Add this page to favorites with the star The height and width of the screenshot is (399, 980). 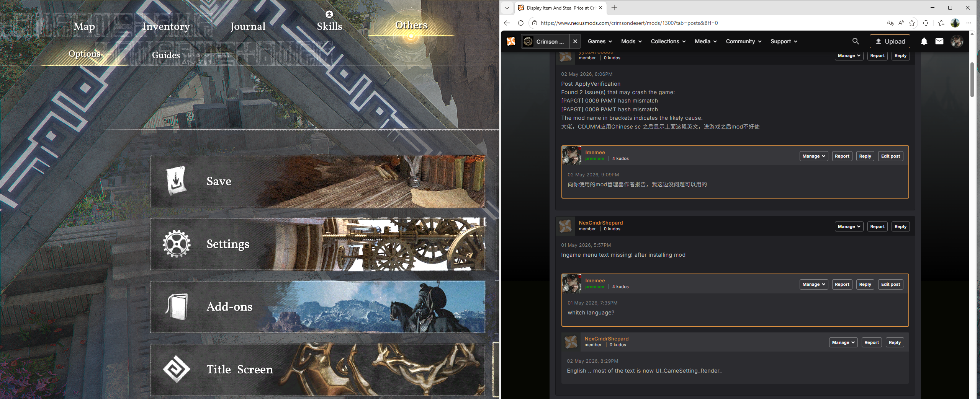pos(912,23)
